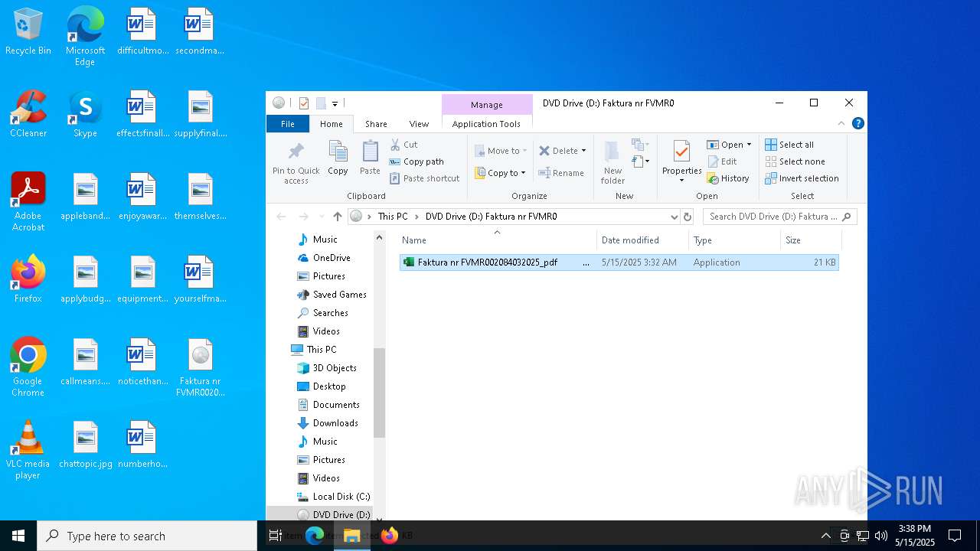980x551 pixels.
Task: Click the refresh button beside address bar
Action: 688,217
